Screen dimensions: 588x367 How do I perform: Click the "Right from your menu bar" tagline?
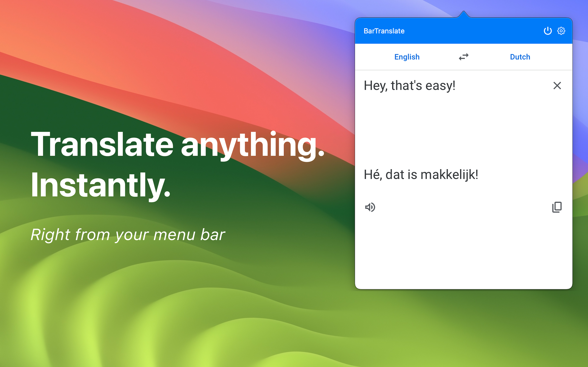pyautogui.click(x=128, y=235)
